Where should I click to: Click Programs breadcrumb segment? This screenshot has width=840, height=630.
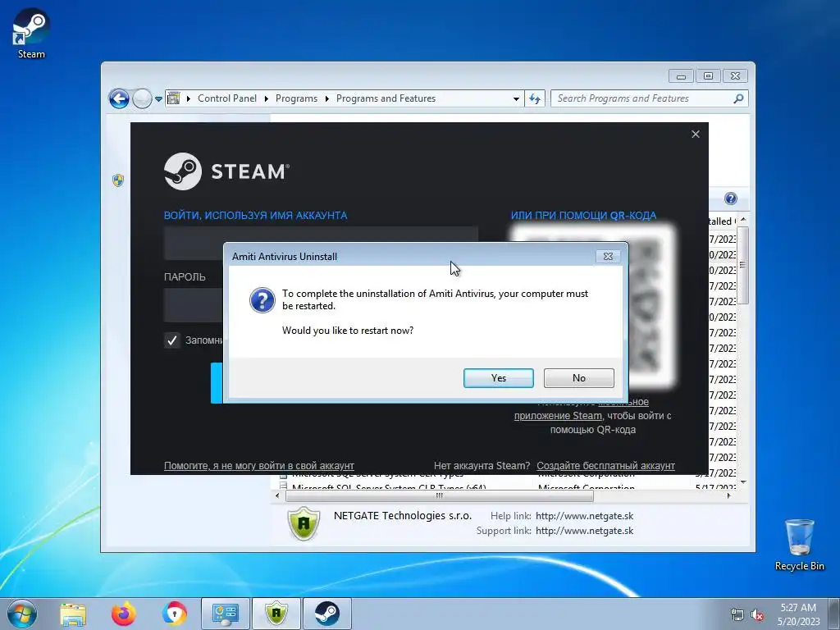pos(296,98)
